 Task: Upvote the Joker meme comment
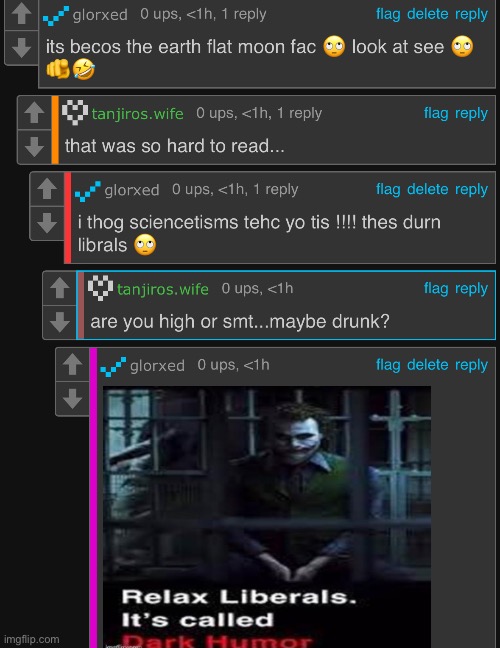[73, 364]
